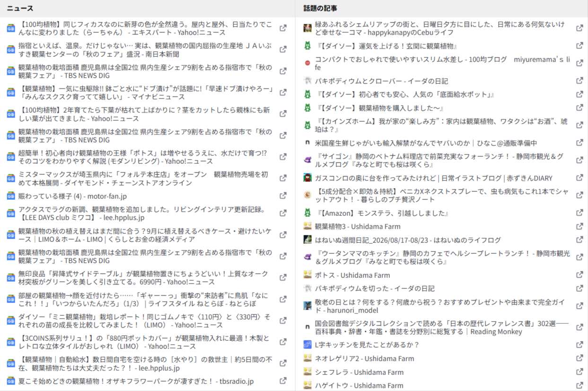Open external link icon for 賑わっている様子 motor-fan.jp
This screenshot has height=391, width=588.
[283, 196]
